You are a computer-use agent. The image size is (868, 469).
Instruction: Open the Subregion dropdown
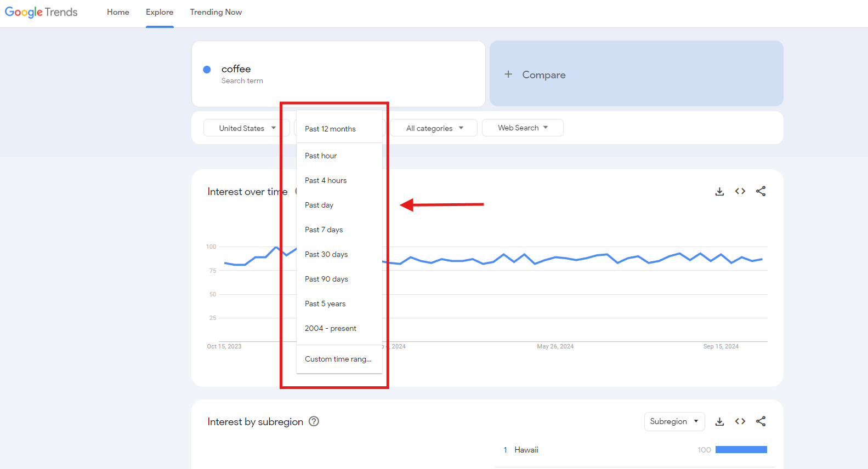(674, 421)
